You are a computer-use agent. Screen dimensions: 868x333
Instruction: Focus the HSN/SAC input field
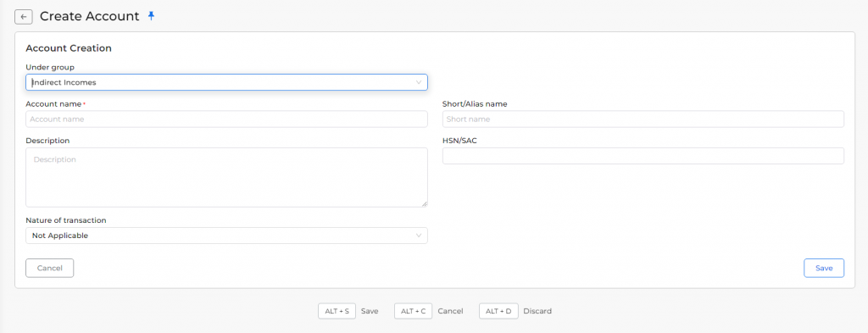tap(643, 156)
